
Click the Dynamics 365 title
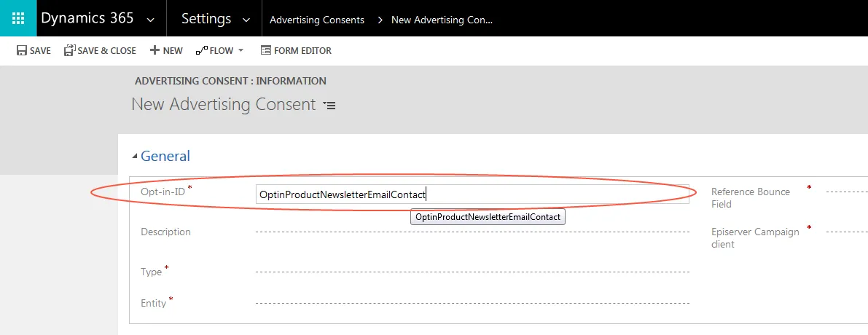87,18
